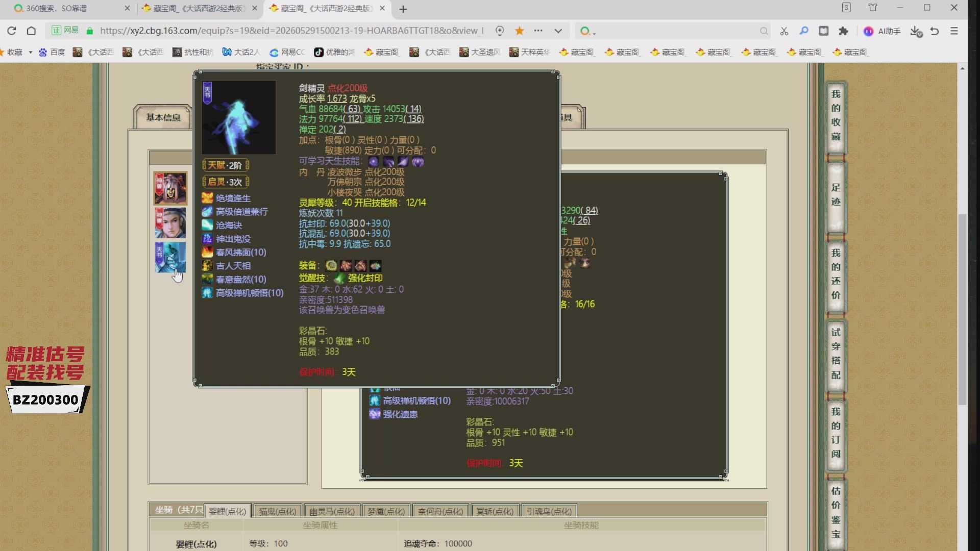Click the undo-closed-tab arrow icon

935,31
